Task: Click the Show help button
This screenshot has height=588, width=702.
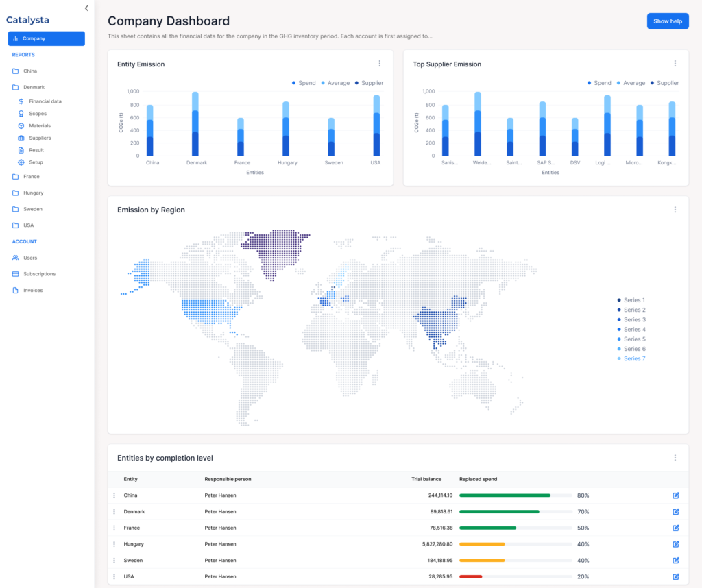Action: click(x=667, y=21)
